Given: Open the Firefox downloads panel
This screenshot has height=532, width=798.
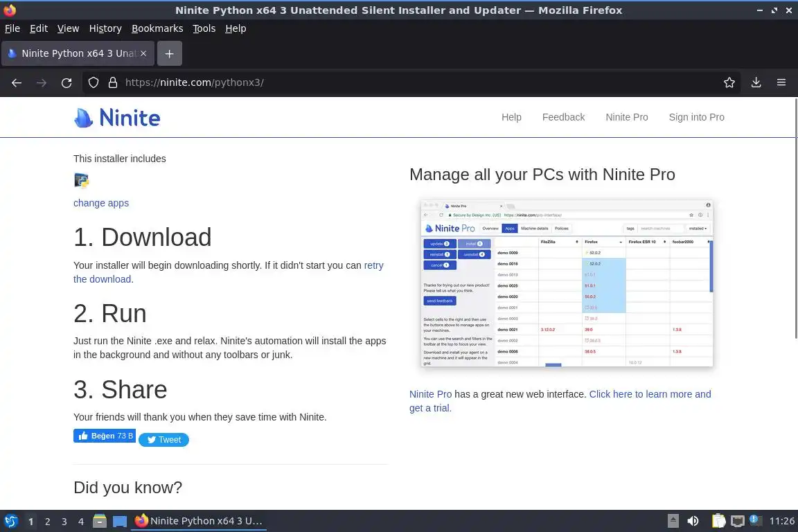Looking at the screenshot, I should 756,82.
